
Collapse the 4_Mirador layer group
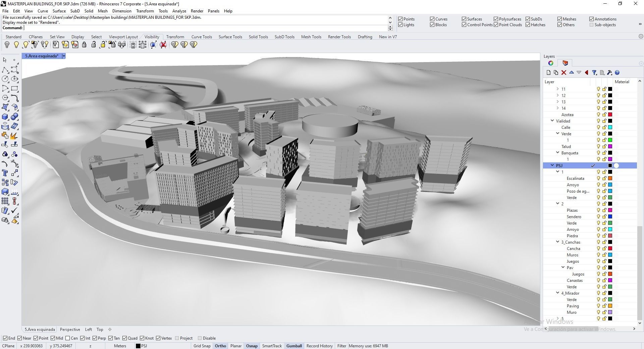[x=558, y=293]
